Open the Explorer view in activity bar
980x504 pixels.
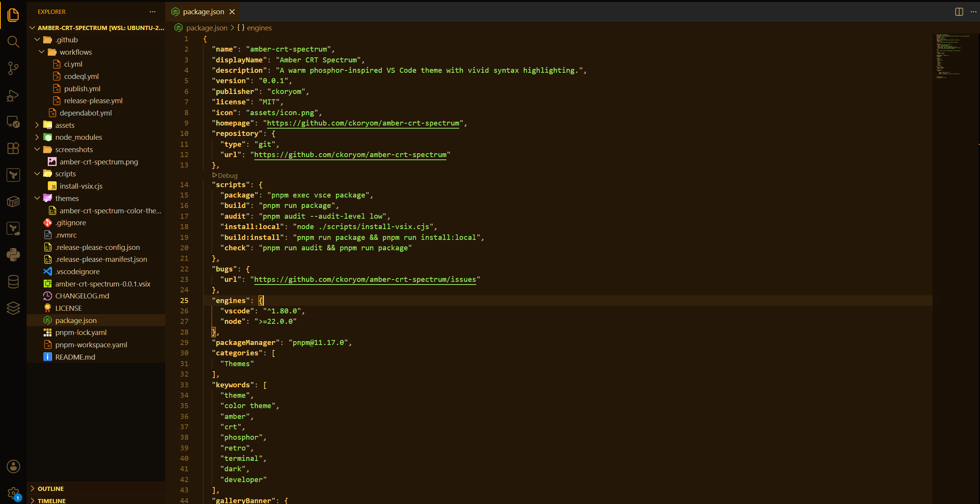[13, 15]
